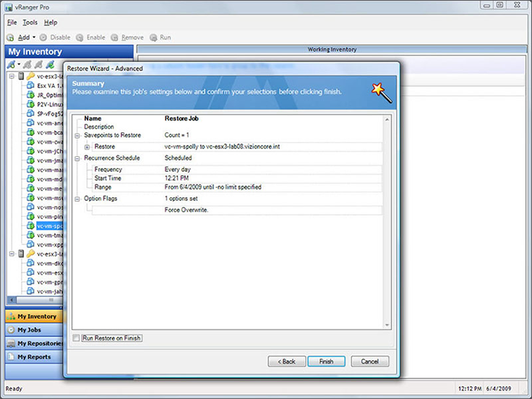Click the Enable toolbar icon
This screenshot has height=399, width=532.
(80, 38)
